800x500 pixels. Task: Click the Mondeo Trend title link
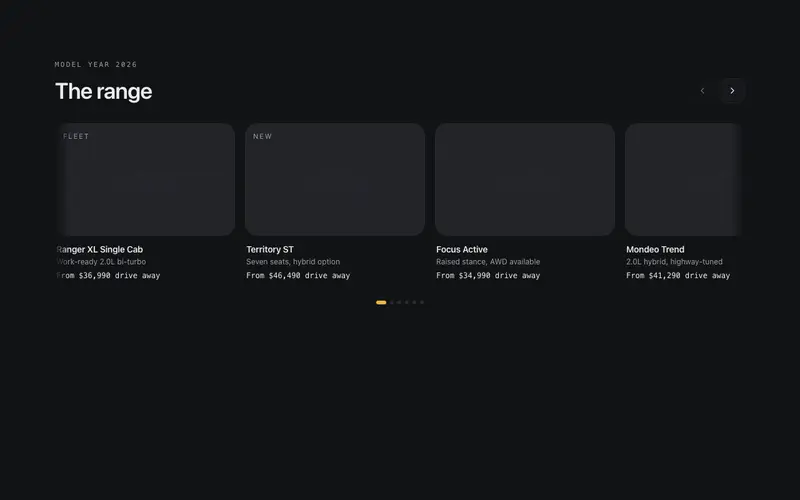pyautogui.click(x=655, y=249)
